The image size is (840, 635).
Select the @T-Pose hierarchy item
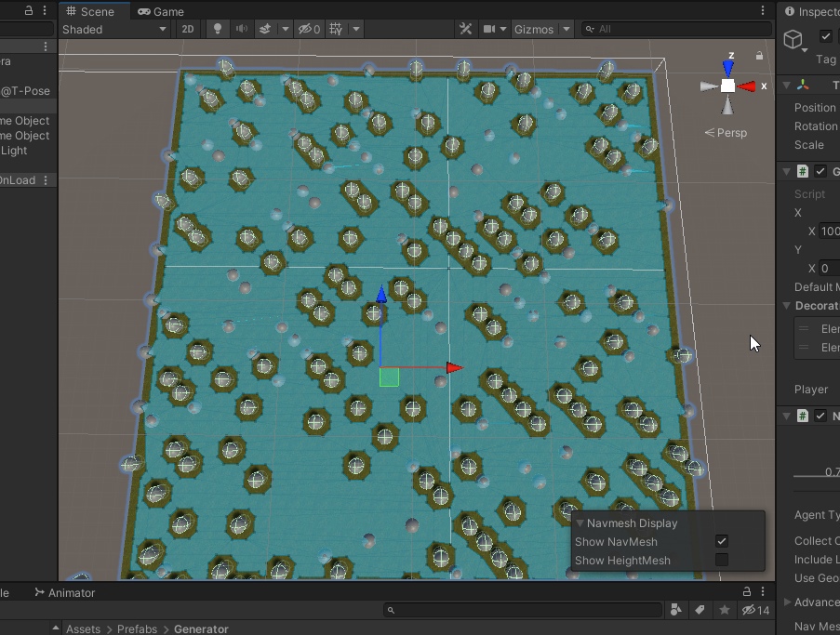pos(25,91)
